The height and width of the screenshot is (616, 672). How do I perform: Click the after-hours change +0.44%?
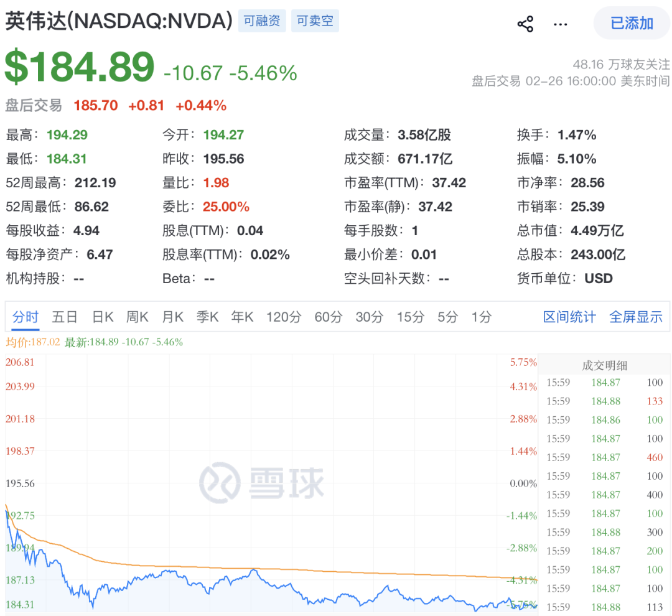pyautogui.click(x=201, y=105)
